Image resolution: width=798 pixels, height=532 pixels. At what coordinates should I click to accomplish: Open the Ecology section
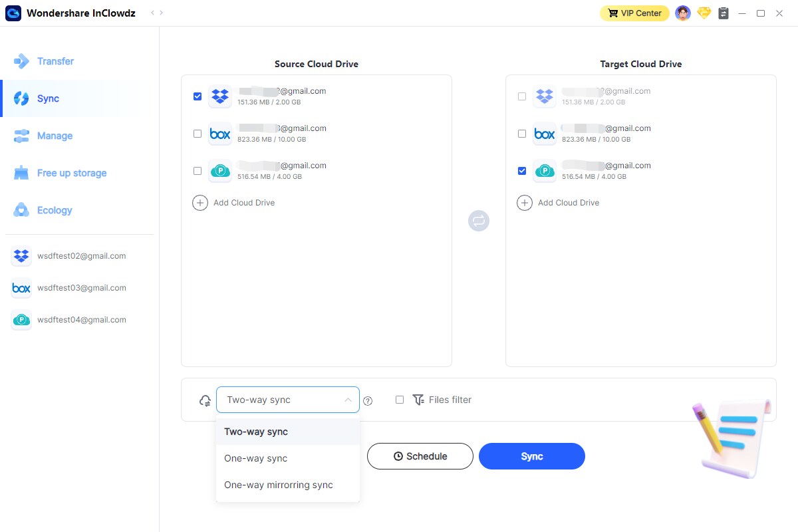(56, 210)
